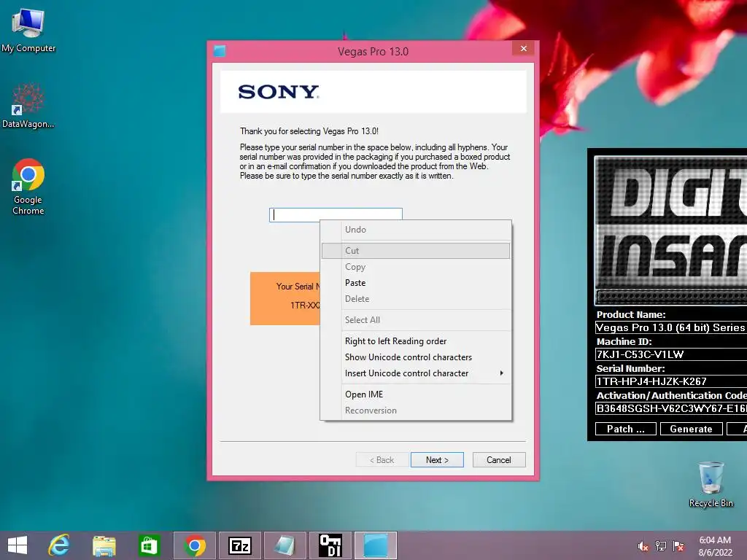The width and height of the screenshot is (747, 560).
Task: Expand Insert Unicode control character submenu
Action: [x=415, y=373]
